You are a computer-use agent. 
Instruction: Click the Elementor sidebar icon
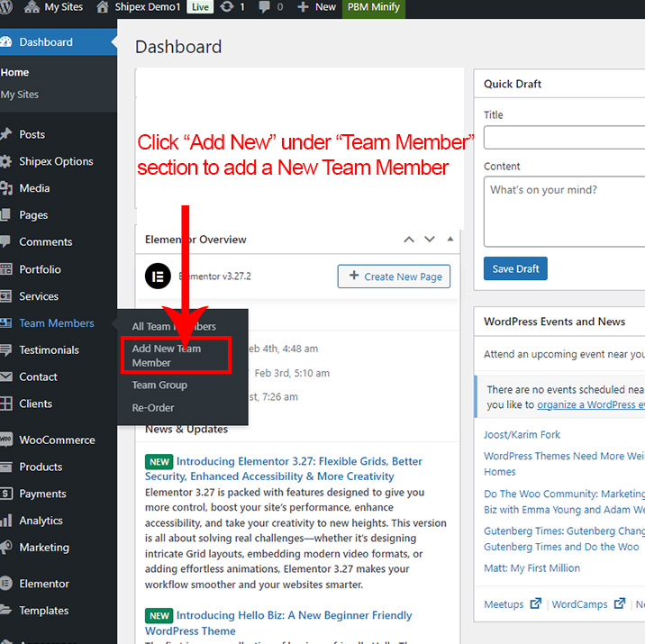click(6, 583)
